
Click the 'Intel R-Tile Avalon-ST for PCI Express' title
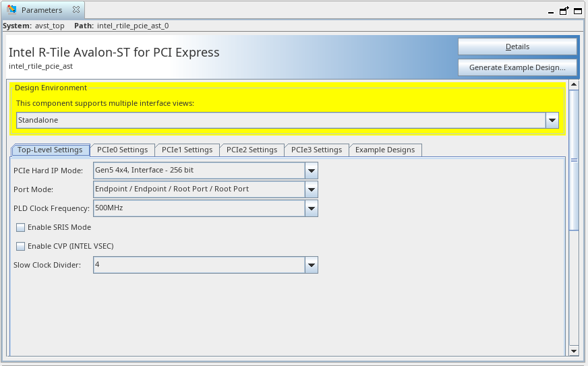(114, 52)
